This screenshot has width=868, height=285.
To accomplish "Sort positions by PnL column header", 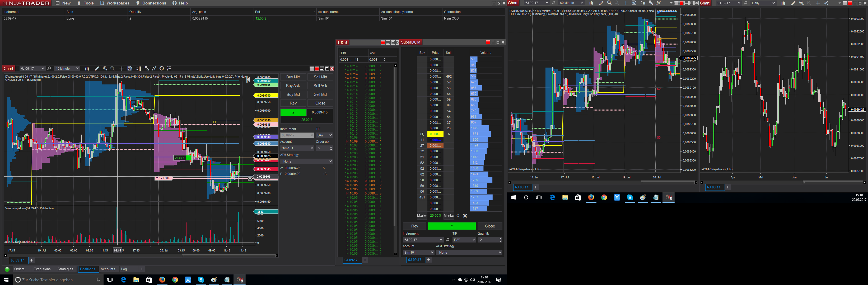I will click(x=285, y=12).
